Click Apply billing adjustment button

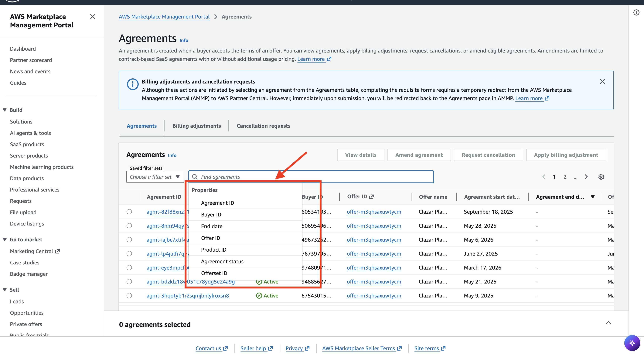tap(566, 155)
